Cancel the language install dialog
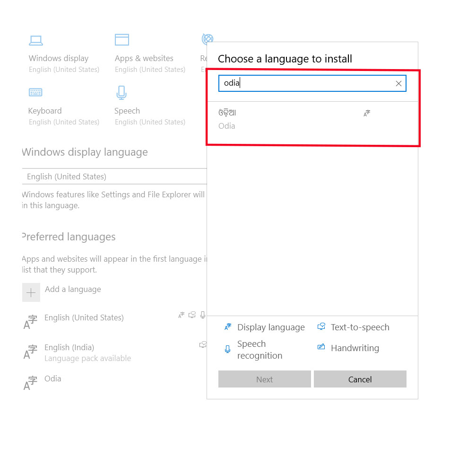450x476 pixels. tap(360, 379)
